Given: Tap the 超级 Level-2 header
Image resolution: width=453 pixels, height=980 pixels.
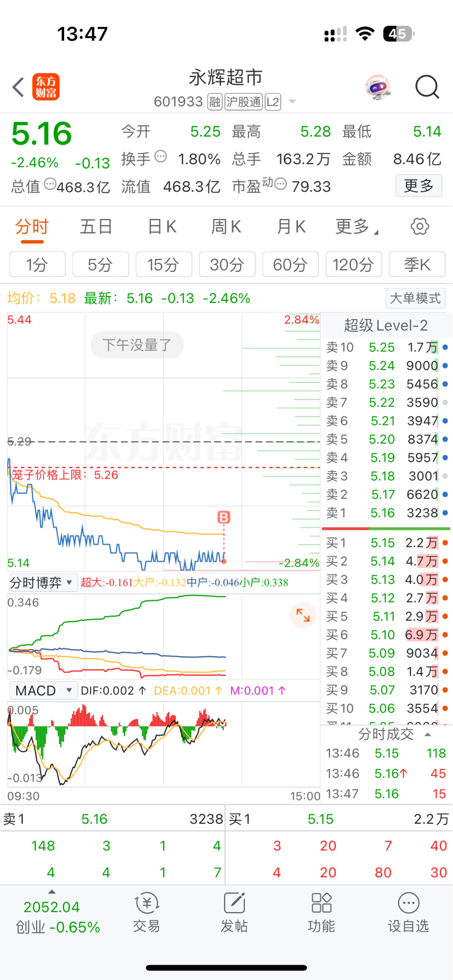Looking at the screenshot, I should click(386, 325).
